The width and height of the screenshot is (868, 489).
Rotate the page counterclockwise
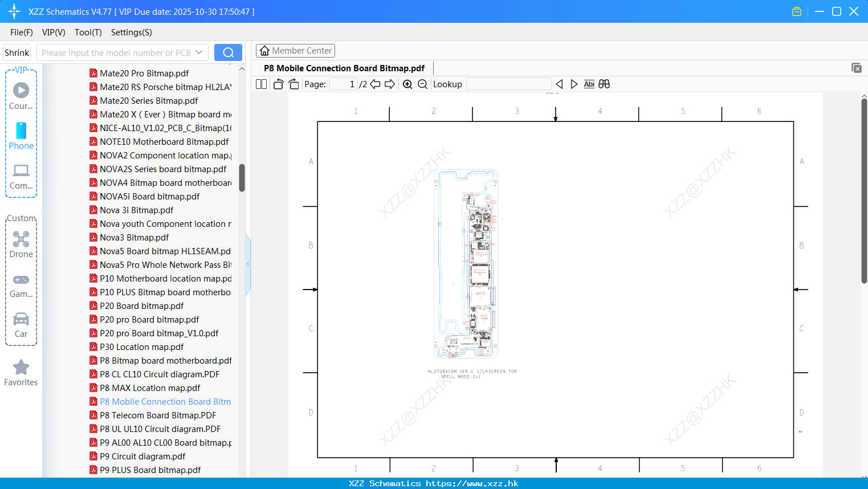pyautogui.click(x=278, y=84)
